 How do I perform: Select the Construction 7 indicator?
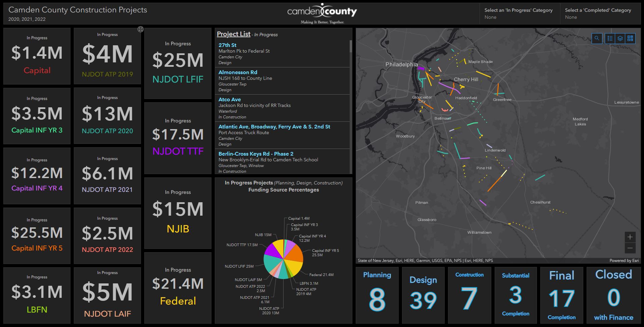click(469, 295)
